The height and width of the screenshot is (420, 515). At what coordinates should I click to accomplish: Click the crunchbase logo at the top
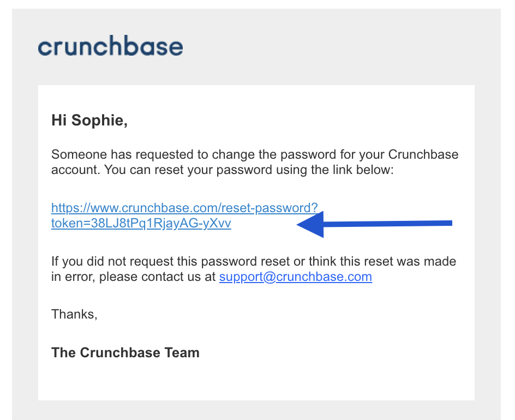coord(110,46)
